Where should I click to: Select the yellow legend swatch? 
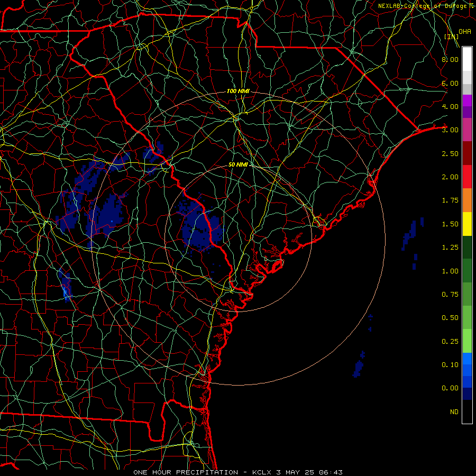[467, 224]
